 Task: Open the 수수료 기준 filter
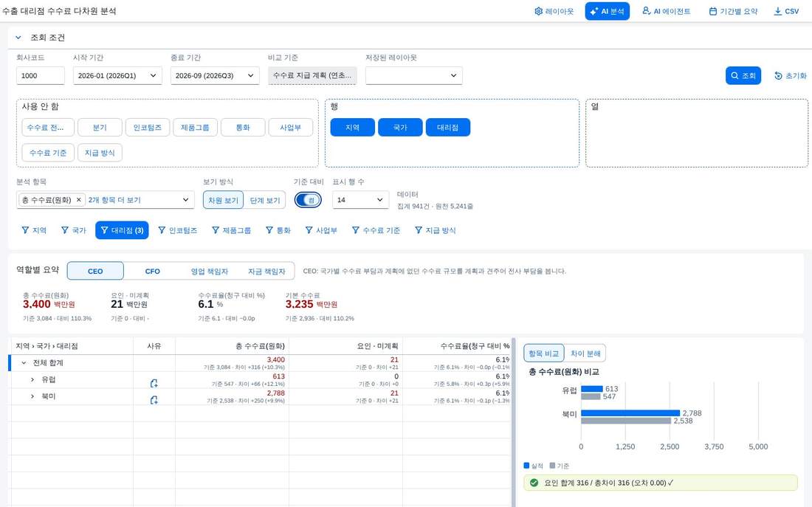point(376,230)
